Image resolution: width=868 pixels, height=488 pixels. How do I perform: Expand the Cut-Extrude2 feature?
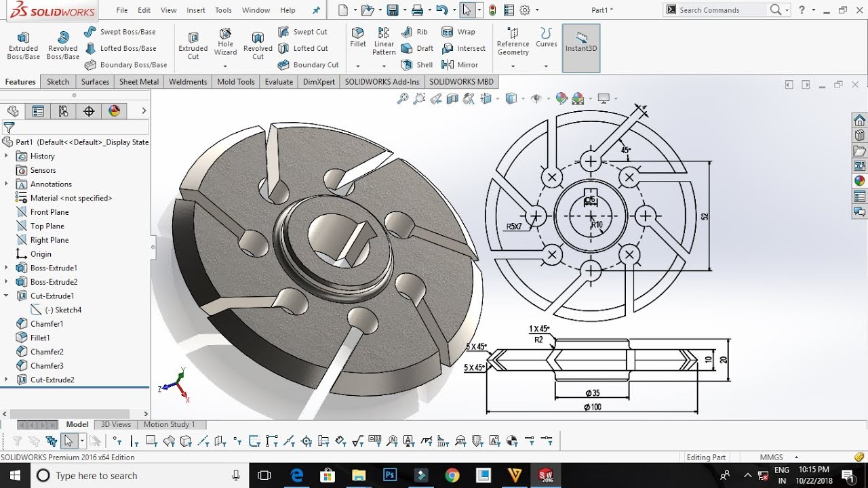[6, 380]
